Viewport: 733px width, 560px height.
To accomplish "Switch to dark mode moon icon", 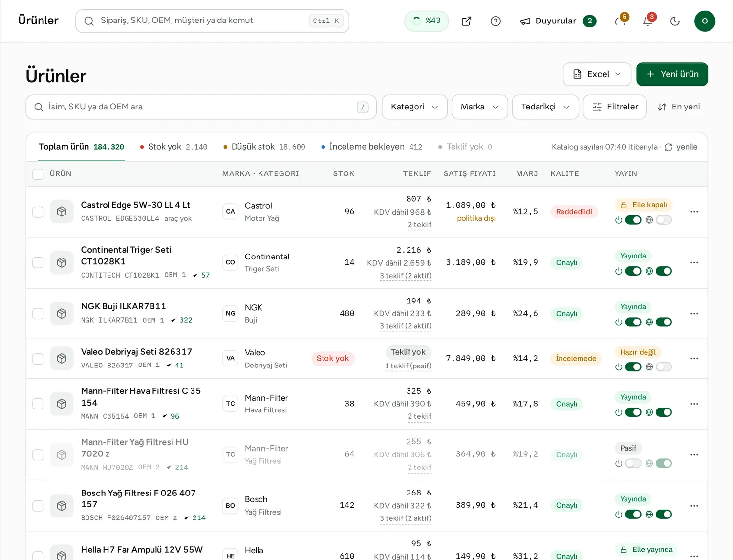I will pyautogui.click(x=675, y=21).
